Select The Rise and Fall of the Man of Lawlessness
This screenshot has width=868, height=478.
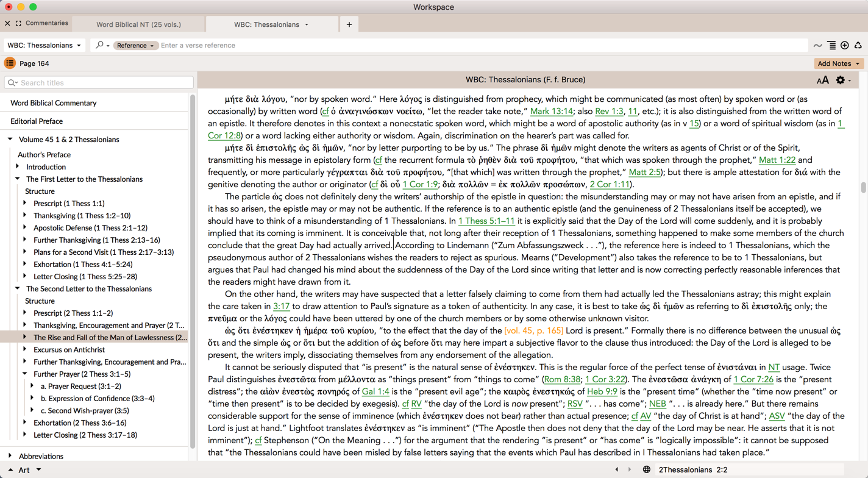tap(110, 337)
